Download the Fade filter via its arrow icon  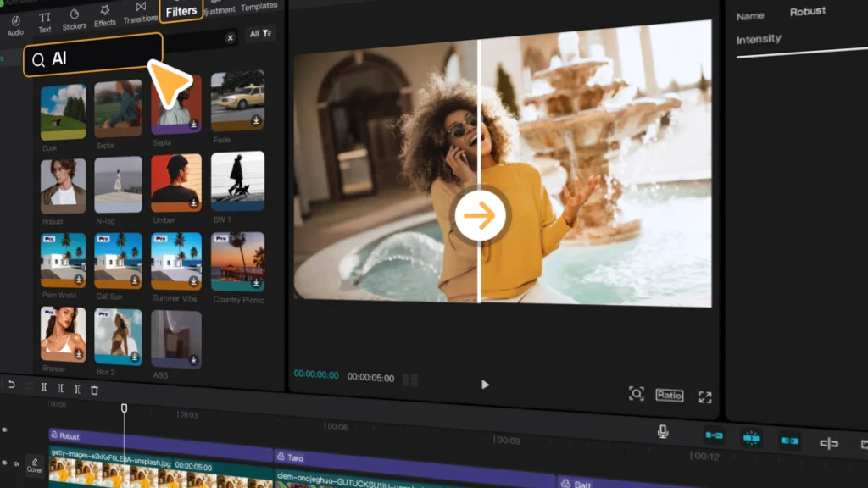pos(256,120)
